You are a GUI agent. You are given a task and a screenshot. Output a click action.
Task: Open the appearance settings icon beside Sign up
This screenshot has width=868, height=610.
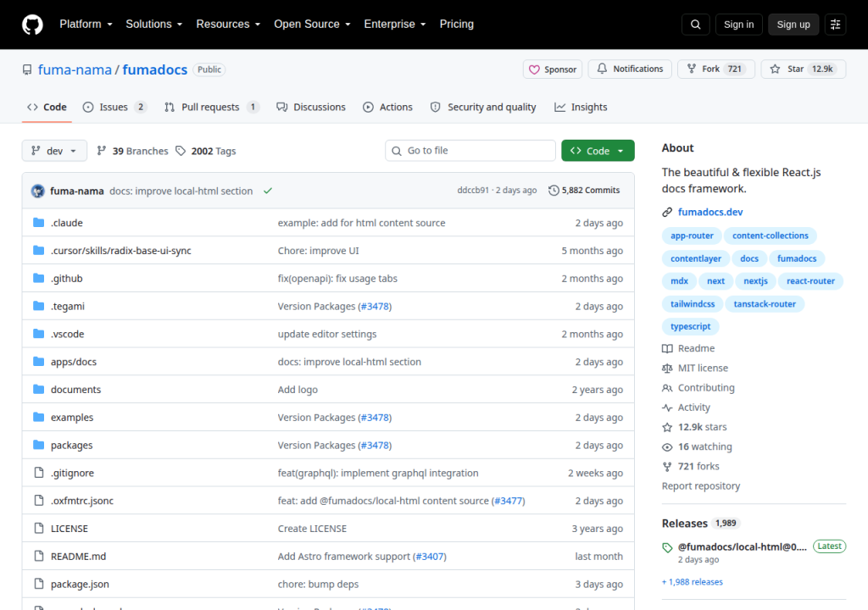[835, 25]
